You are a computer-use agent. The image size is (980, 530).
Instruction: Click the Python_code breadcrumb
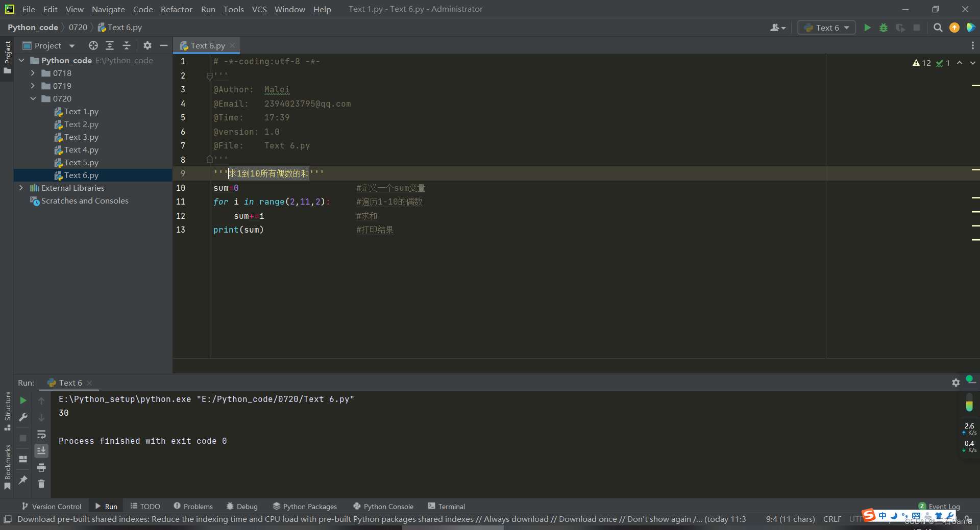[33, 27]
